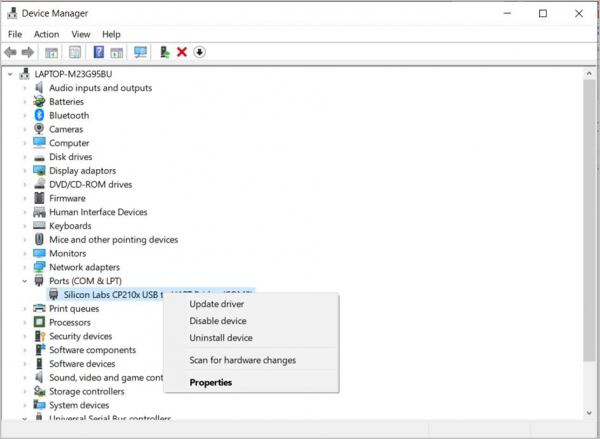Click the scrollbar up arrow

pos(589,73)
